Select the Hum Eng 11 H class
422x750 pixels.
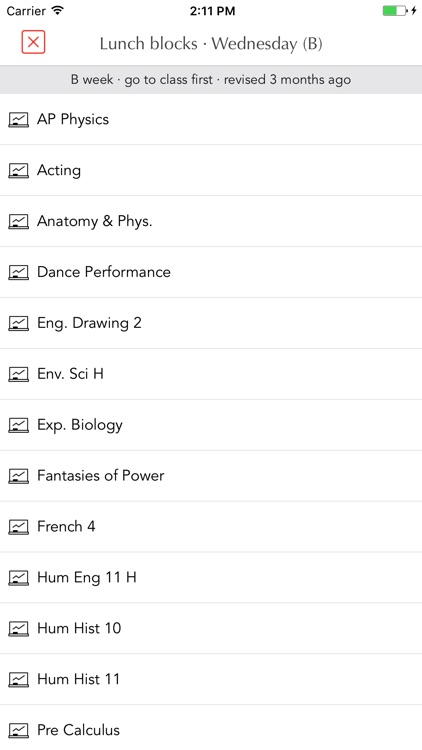pyautogui.click(x=211, y=578)
